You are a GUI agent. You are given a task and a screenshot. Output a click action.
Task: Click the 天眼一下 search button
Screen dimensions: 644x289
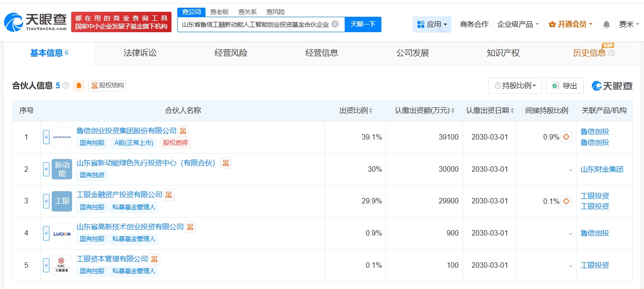point(363,24)
